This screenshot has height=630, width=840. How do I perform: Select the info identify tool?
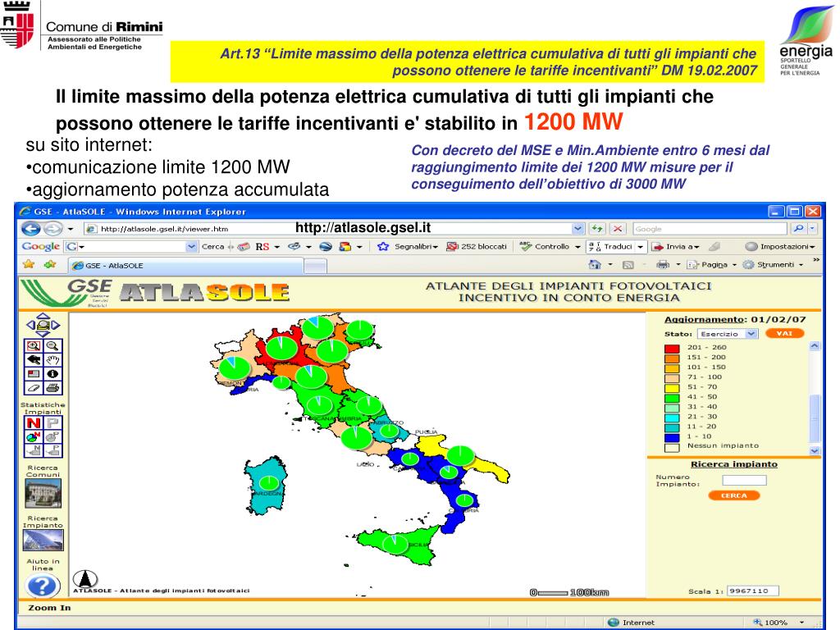click(52, 374)
